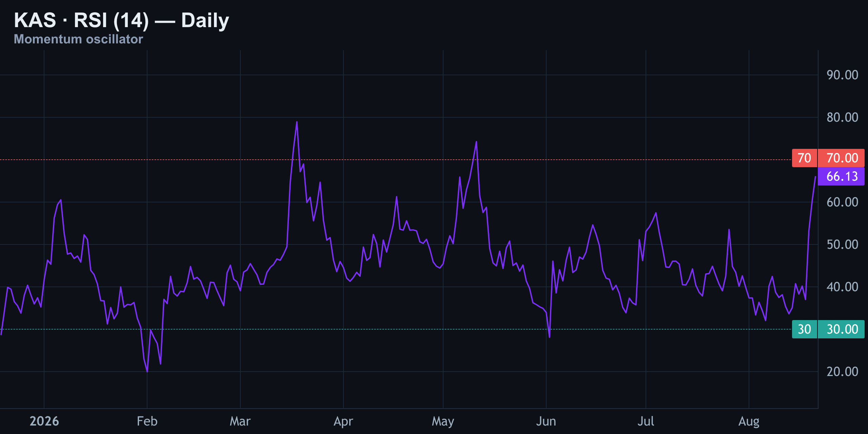The height and width of the screenshot is (434, 868).
Task: Click the 60.00 axis label
Action: pyautogui.click(x=842, y=202)
